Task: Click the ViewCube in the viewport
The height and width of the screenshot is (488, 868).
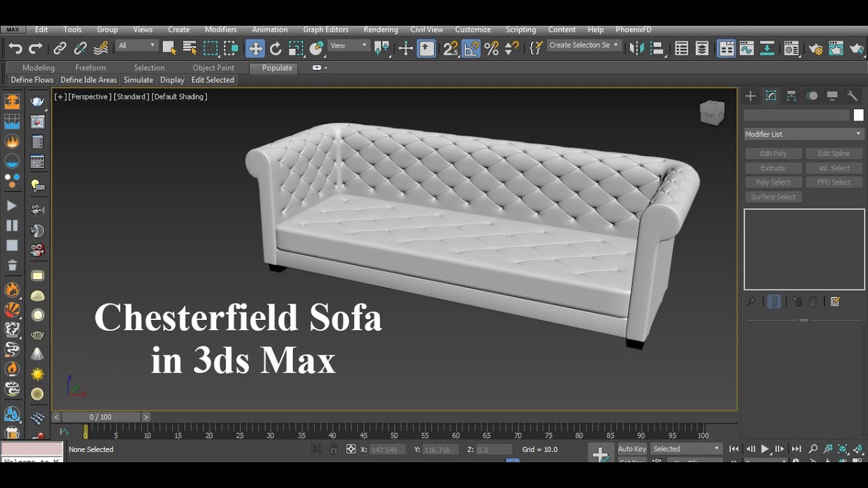Action: click(712, 113)
